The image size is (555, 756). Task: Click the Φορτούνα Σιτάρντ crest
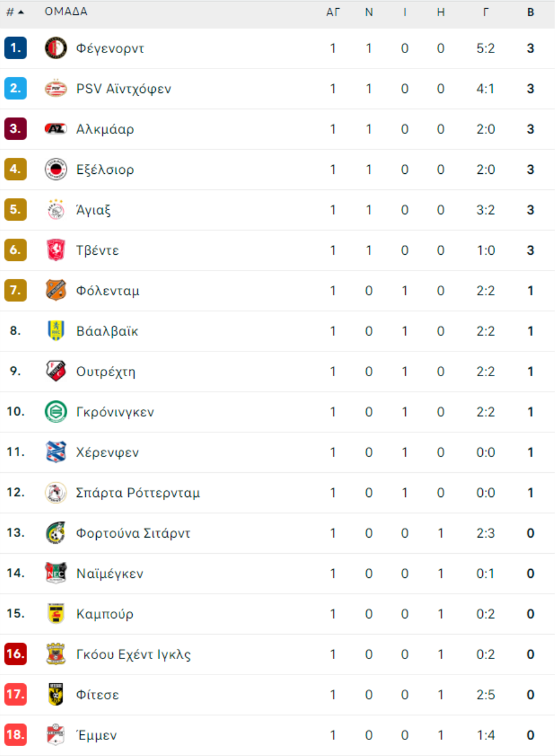pyautogui.click(x=56, y=533)
